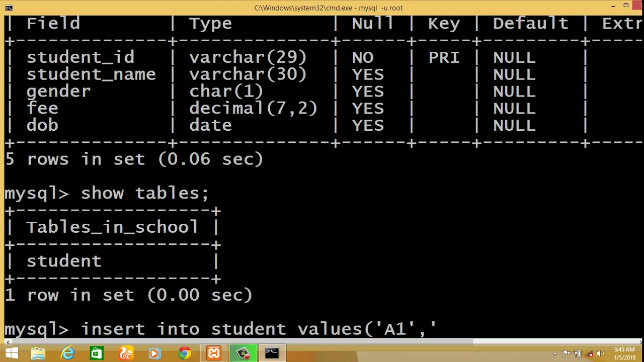Place cursor at the mysql insert command line
The image size is (644, 362).
pos(221,329)
